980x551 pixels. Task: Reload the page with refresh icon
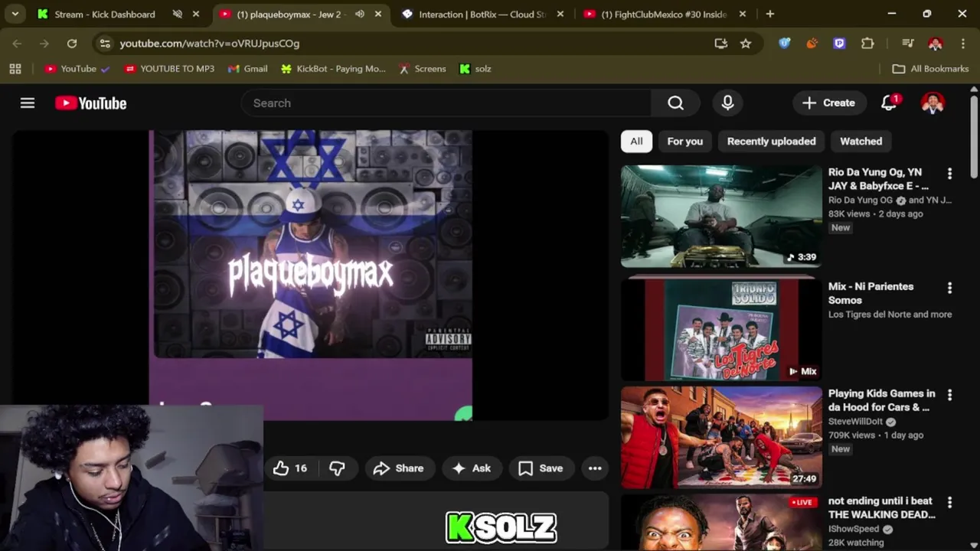point(72,44)
